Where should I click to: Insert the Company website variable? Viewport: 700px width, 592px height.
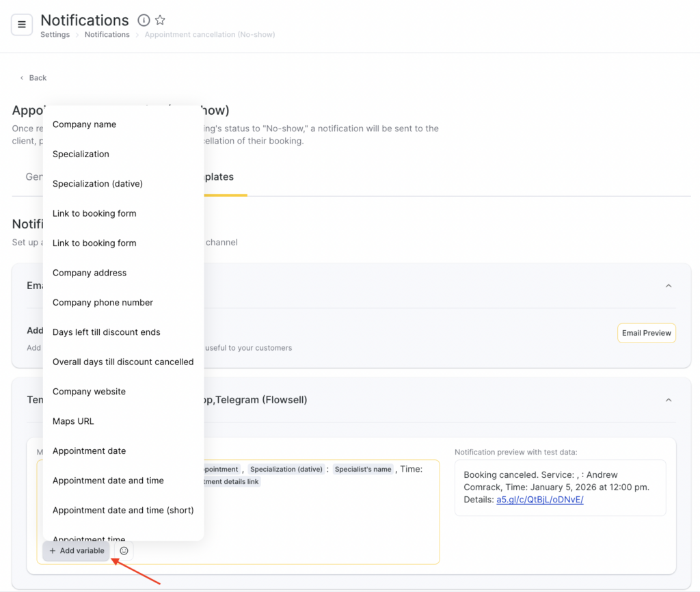[x=89, y=392]
